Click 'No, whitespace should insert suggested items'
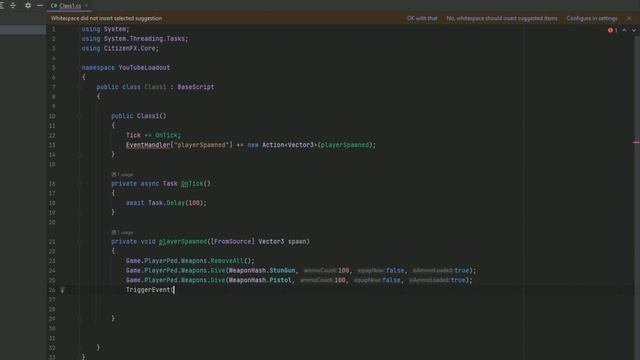Screen dimensions: 640x360 click(x=502, y=18)
